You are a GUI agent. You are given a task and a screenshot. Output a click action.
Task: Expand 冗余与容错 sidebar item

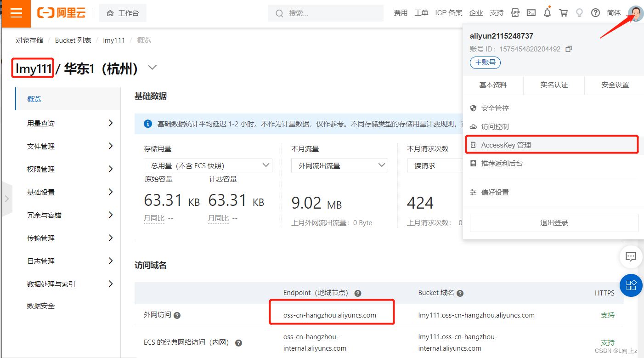click(x=68, y=215)
